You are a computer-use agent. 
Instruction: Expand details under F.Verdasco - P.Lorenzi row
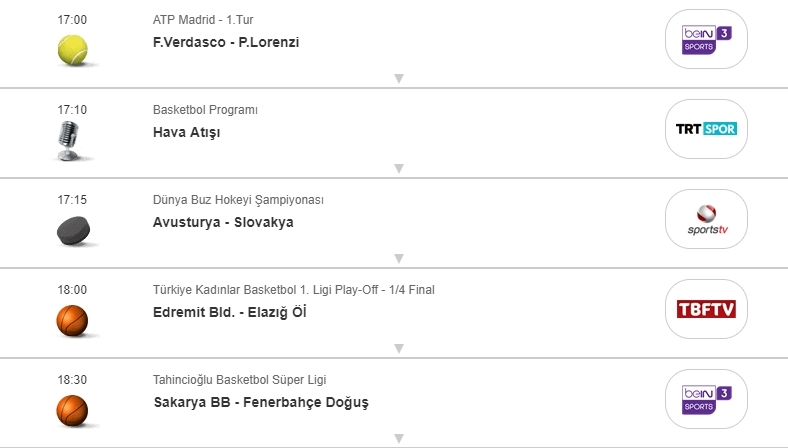(x=398, y=78)
